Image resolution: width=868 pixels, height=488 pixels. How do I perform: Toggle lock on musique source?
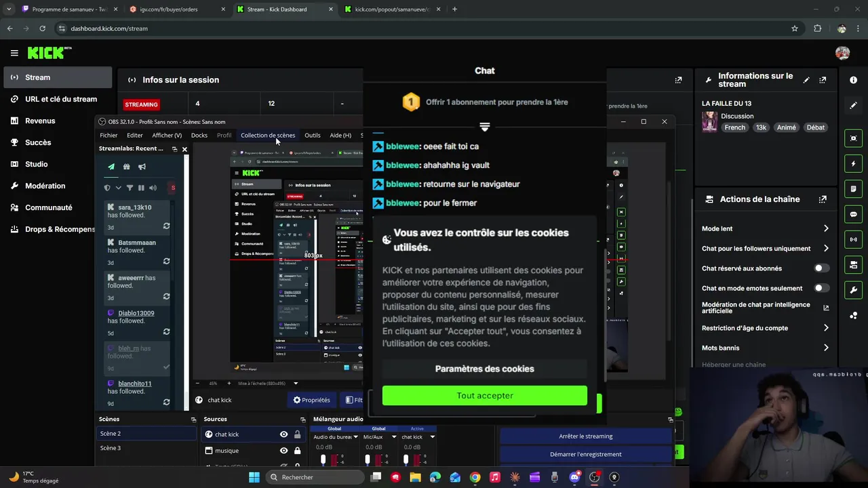click(297, 451)
